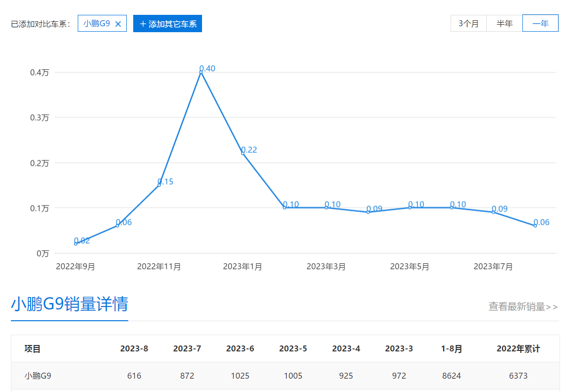The height and width of the screenshot is (392, 563).
Task: Click the 2023年7月 axis label
Action: (493, 267)
